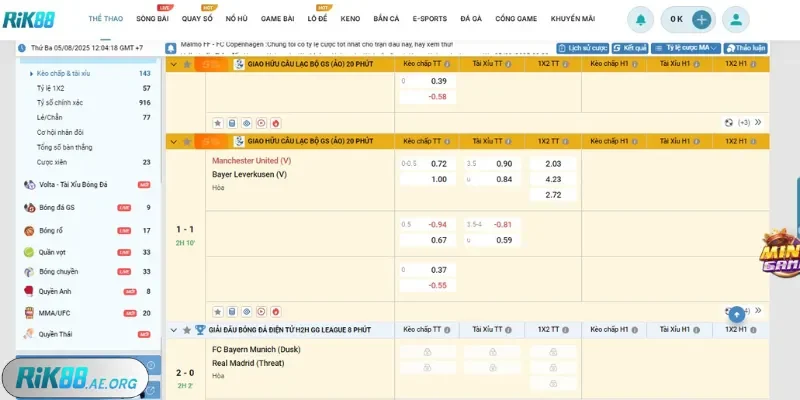Select Tỷ số chính xác in sidebar
Screen dimensions: 800x400
tap(59, 102)
